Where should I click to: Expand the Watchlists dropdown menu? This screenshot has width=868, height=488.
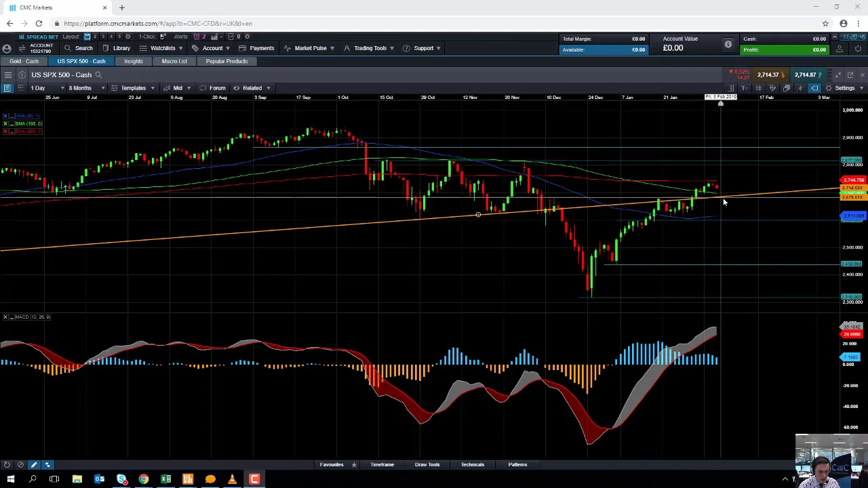click(x=161, y=48)
